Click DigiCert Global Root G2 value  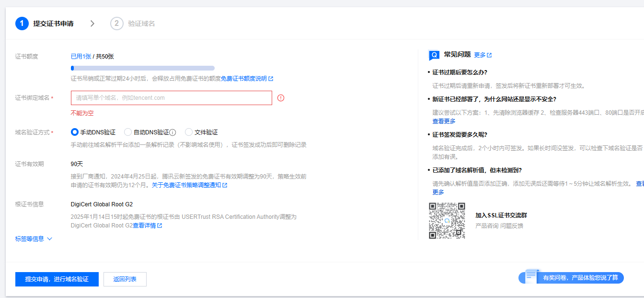102,204
